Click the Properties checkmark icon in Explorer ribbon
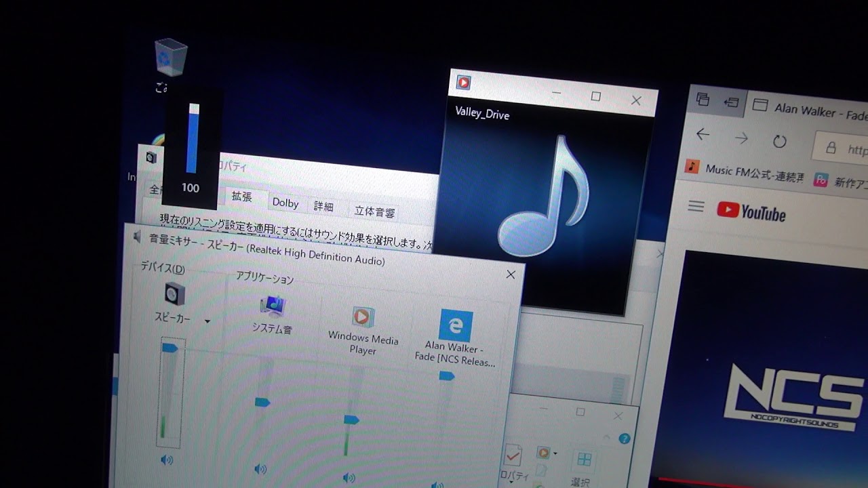Screen dimensions: 868x488 tap(513, 455)
